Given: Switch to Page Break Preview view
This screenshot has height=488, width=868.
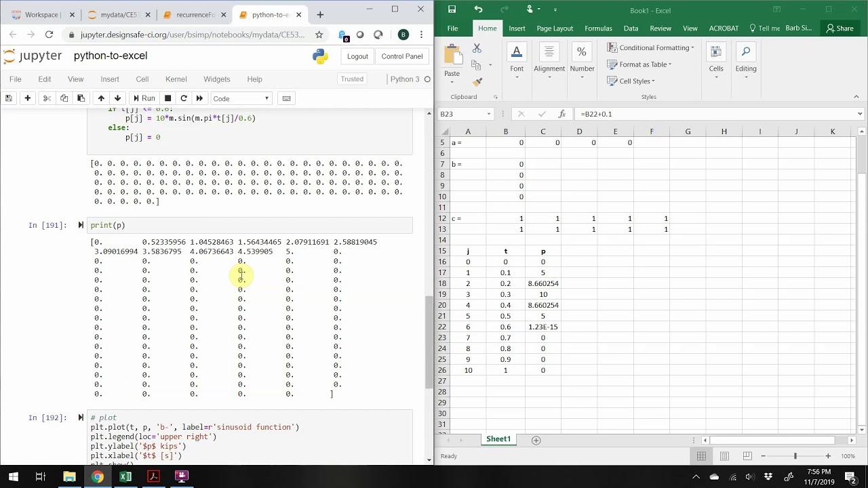Looking at the screenshot, I should 747,456.
